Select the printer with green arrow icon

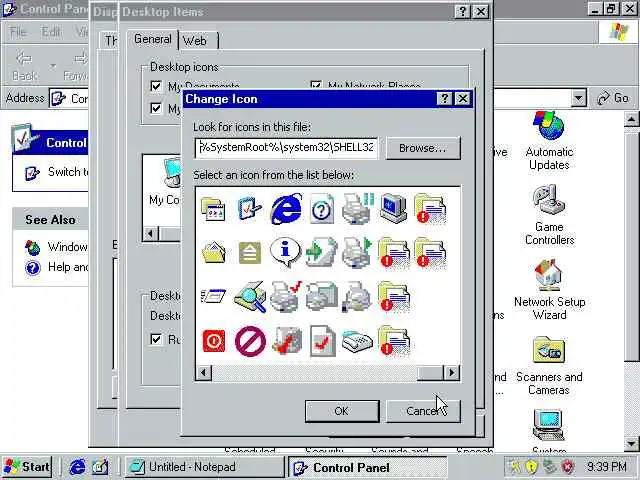tap(358, 252)
